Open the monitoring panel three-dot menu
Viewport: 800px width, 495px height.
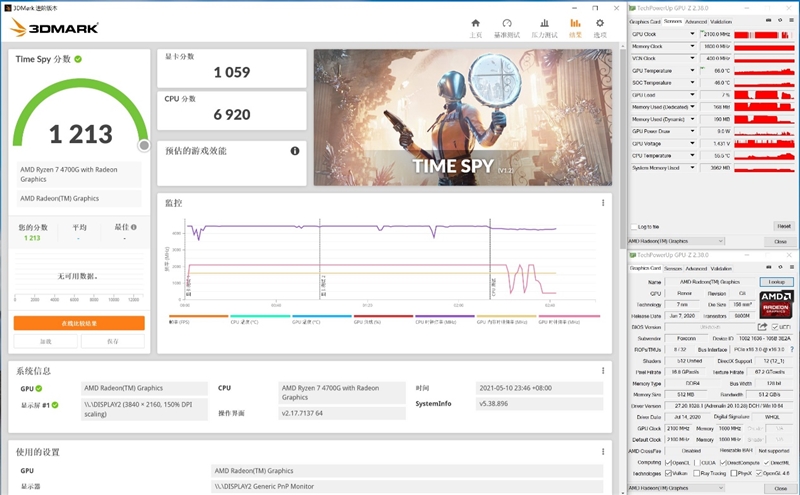pyautogui.click(x=602, y=203)
